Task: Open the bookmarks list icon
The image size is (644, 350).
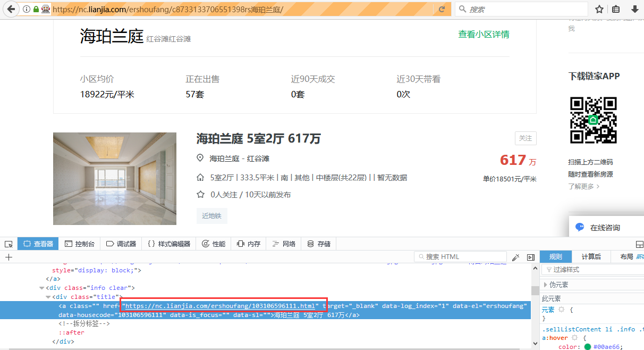Action: click(x=616, y=9)
